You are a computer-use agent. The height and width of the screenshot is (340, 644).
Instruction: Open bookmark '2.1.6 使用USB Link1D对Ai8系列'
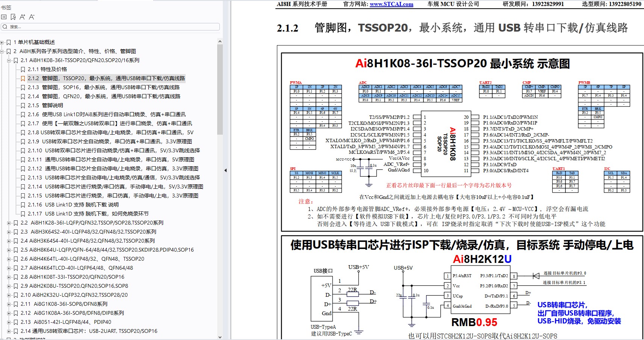107,114
